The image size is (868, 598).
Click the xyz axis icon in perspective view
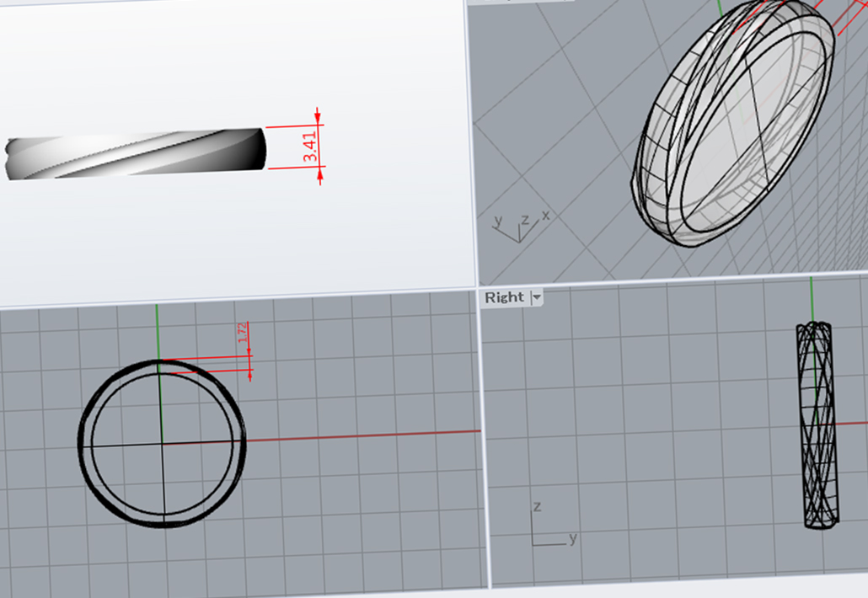click(x=519, y=226)
